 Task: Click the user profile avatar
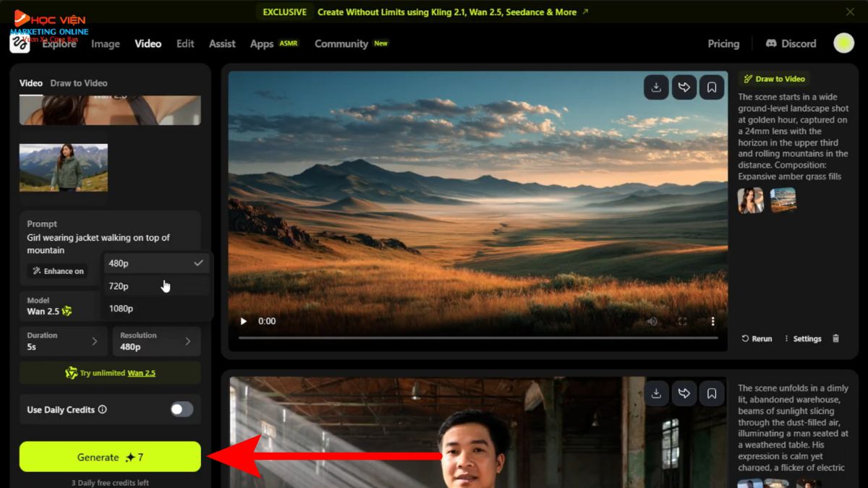click(843, 43)
